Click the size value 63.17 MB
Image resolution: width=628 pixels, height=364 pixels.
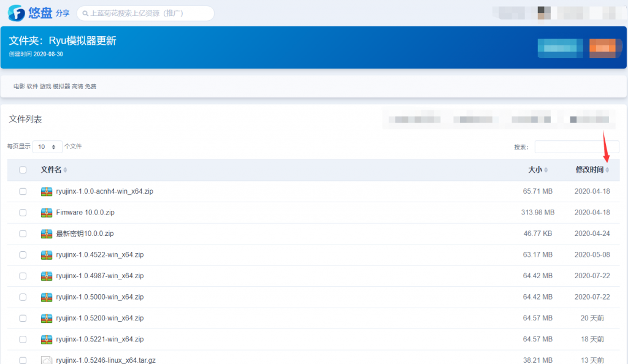pyautogui.click(x=537, y=255)
